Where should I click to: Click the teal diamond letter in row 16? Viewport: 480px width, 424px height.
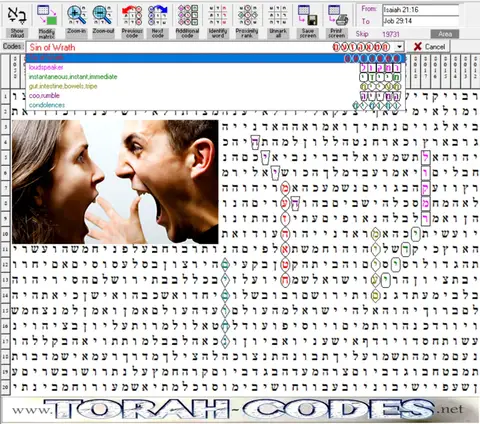pyautogui.click(x=225, y=326)
